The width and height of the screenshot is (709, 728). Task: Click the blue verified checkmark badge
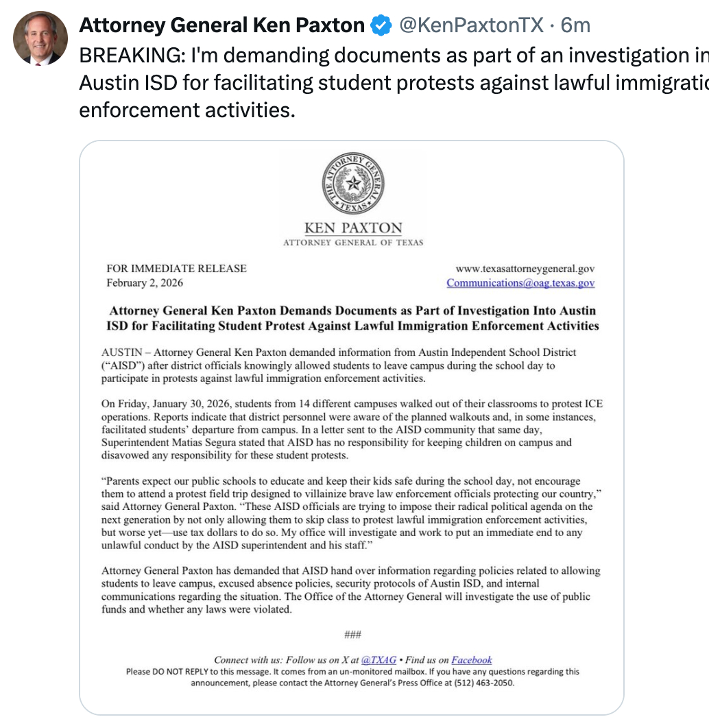(381, 26)
